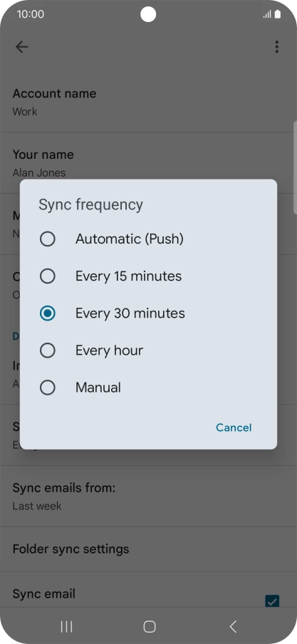Tap the back arrow icon
297x644 pixels.
pyautogui.click(x=22, y=47)
